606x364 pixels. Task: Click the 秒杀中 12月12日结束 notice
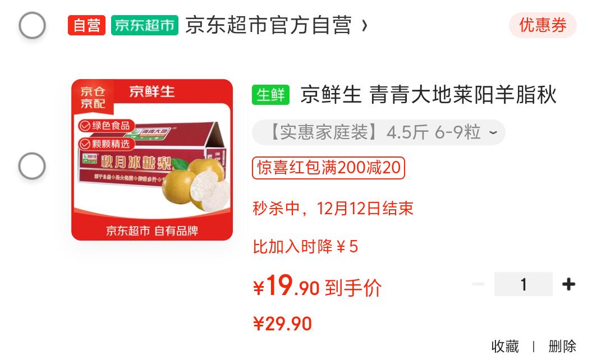(333, 209)
